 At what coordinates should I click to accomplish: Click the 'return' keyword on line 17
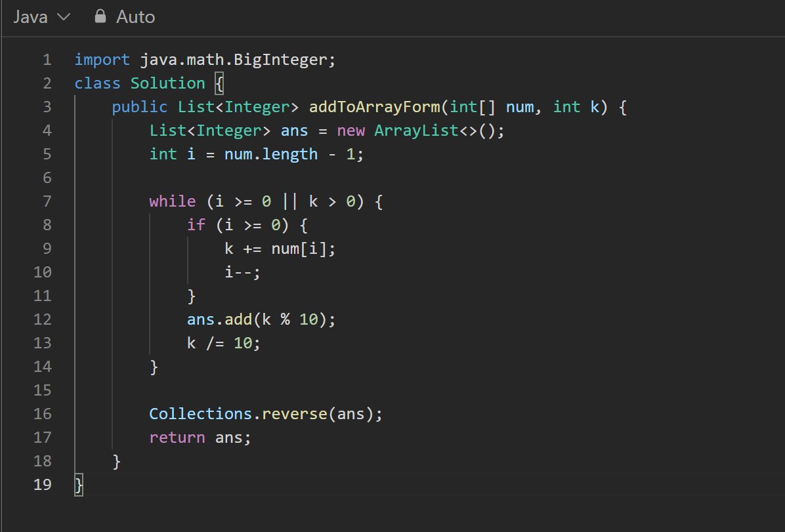point(177,438)
